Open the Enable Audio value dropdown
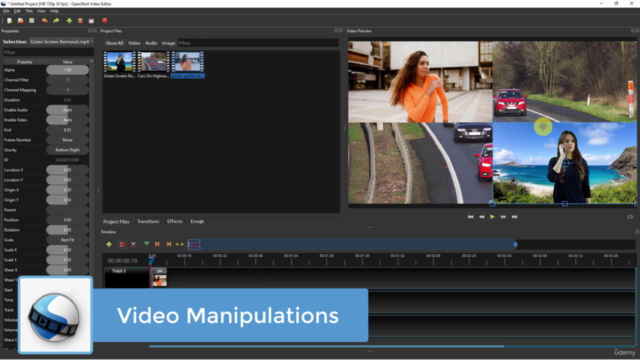Image resolution: width=640 pixels, height=360 pixels. 67,110
